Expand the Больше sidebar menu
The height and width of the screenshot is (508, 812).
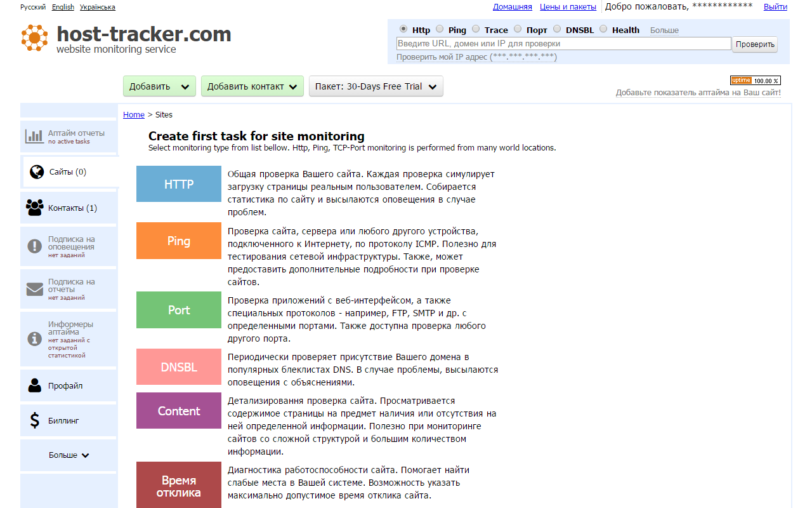tap(69, 455)
